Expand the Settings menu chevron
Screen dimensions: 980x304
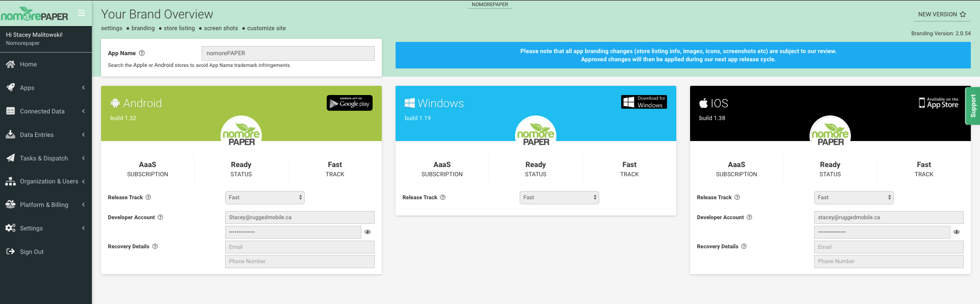click(83, 228)
